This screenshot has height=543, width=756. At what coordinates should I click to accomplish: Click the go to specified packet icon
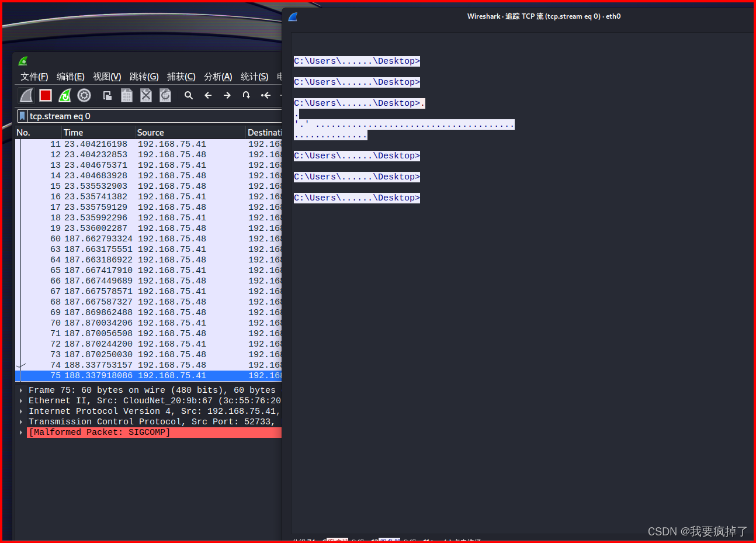[x=247, y=95]
